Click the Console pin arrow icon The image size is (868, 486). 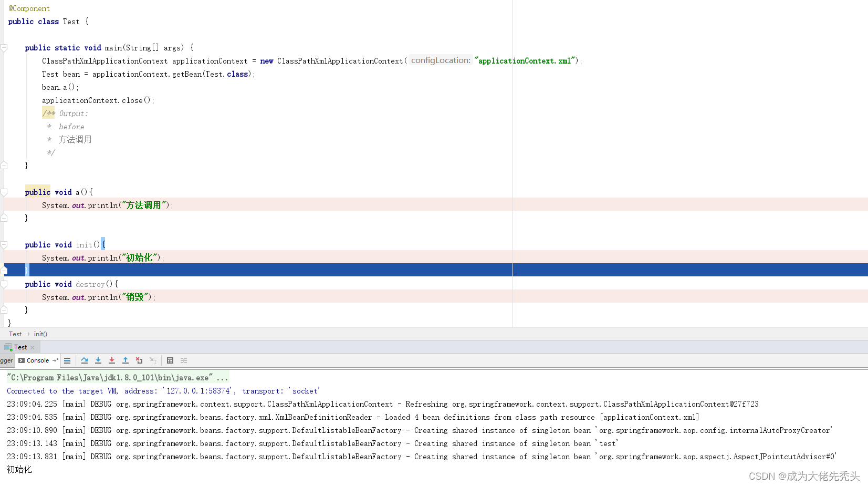point(55,360)
